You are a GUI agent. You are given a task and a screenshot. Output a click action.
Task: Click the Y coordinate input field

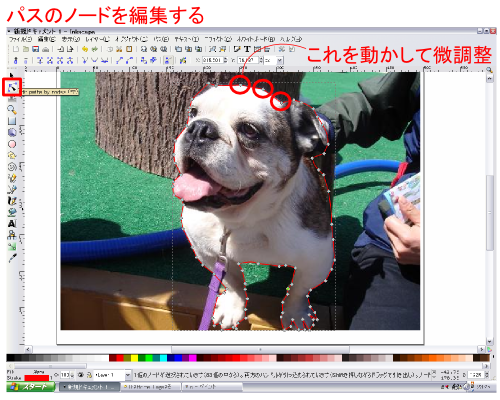(248, 60)
